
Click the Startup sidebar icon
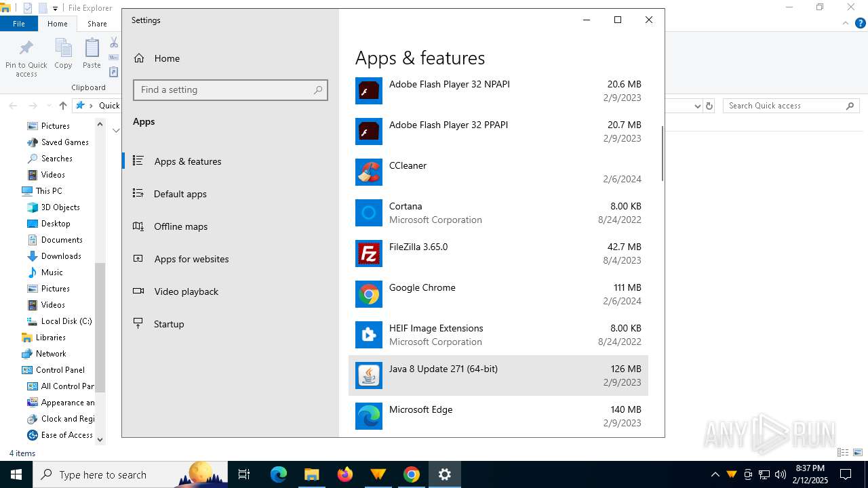[138, 324]
